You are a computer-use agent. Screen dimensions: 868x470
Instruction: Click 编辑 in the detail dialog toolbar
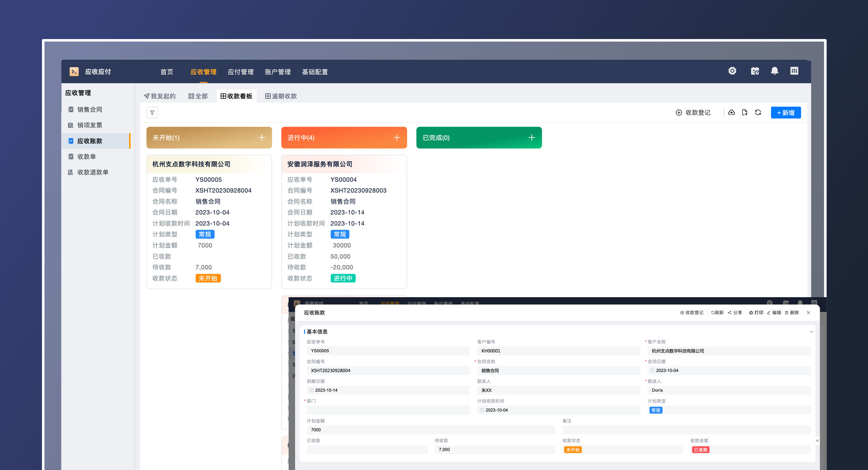(774, 313)
